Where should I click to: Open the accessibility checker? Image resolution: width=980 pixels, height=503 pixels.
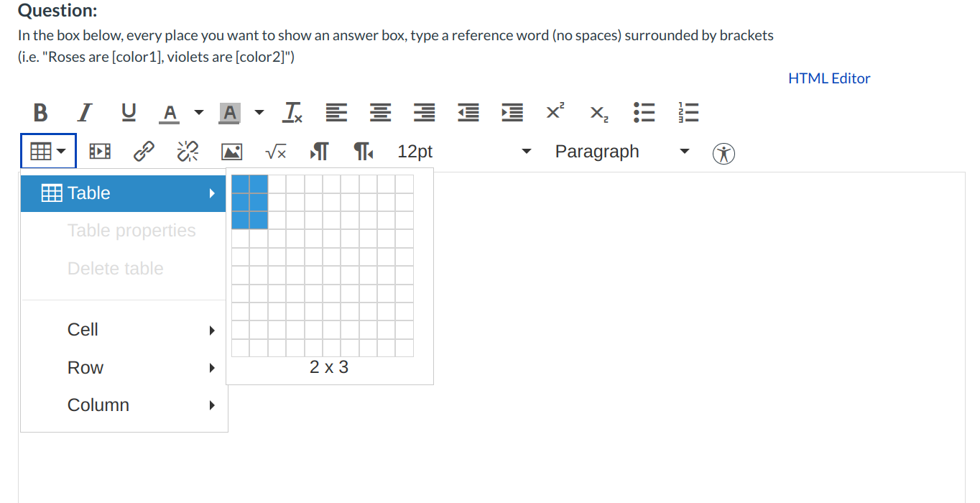click(x=724, y=152)
